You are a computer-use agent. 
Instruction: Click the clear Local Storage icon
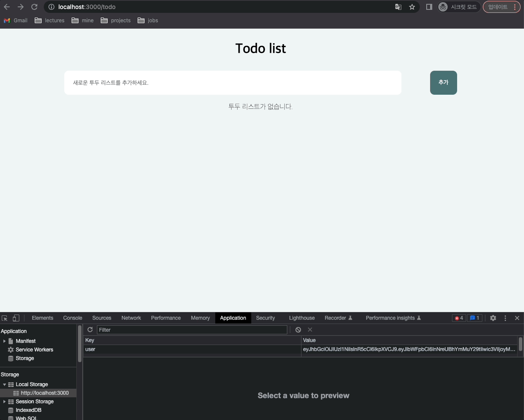click(x=298, y=330)
